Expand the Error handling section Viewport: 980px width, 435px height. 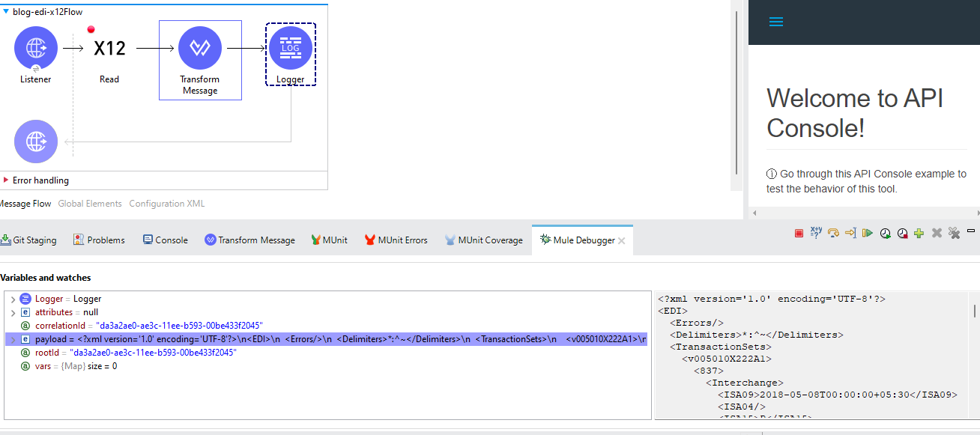pyautogui.click(x=7, y=180)
